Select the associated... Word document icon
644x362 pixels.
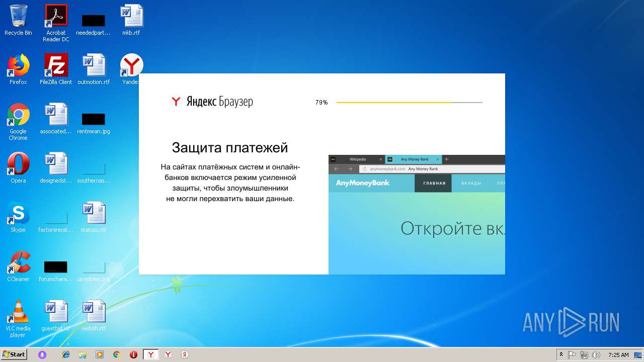pos(56,119)
